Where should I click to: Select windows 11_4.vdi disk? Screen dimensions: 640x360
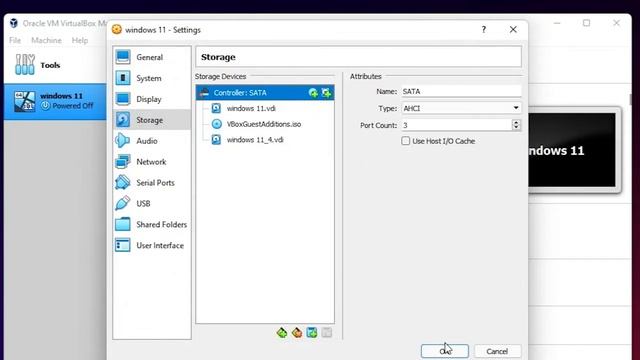255,140
